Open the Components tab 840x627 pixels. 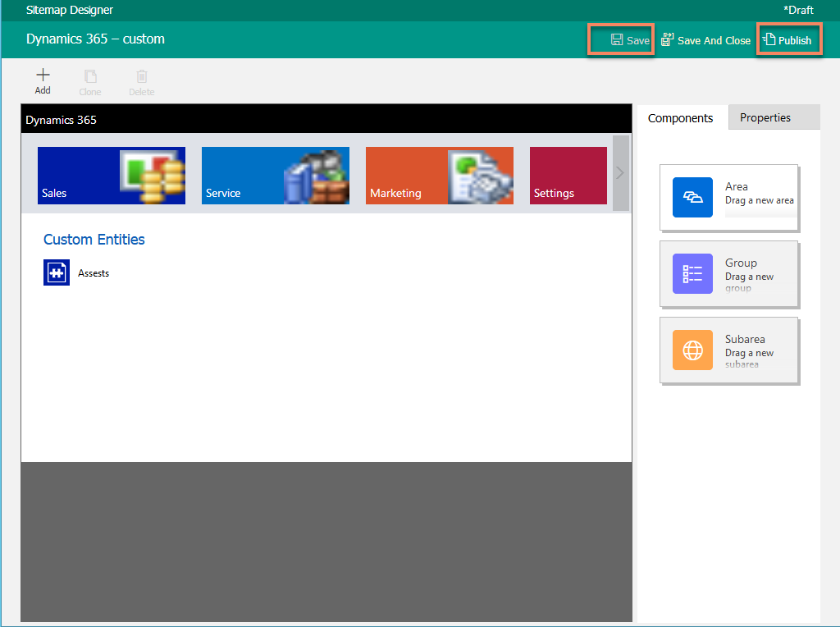(x=680, y=117)
